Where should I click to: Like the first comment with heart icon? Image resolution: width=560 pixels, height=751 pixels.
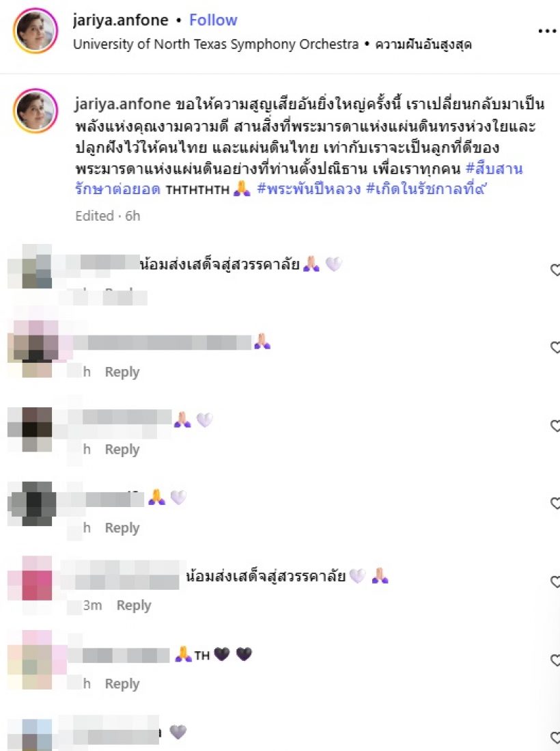click(x=555, y=270)
